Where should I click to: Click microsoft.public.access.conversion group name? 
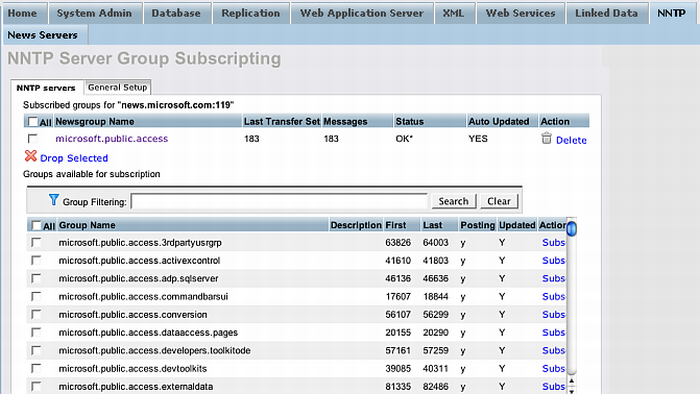pos(133,315)
